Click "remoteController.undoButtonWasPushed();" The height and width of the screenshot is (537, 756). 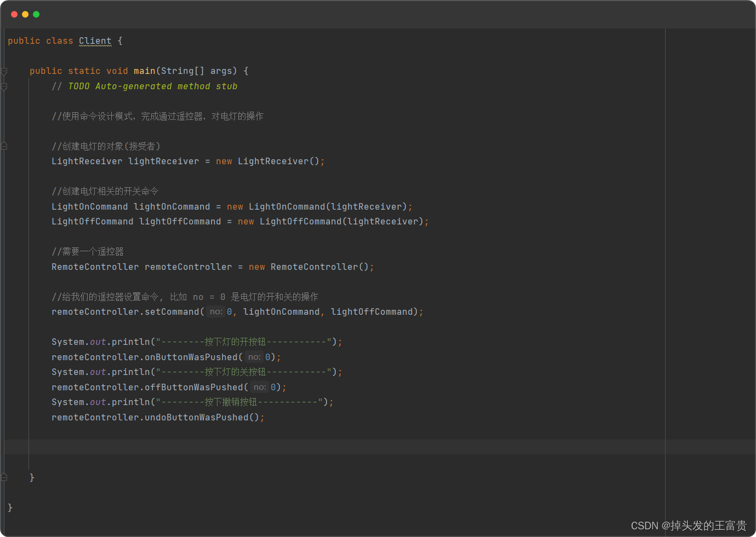click(x=158, y=417)
